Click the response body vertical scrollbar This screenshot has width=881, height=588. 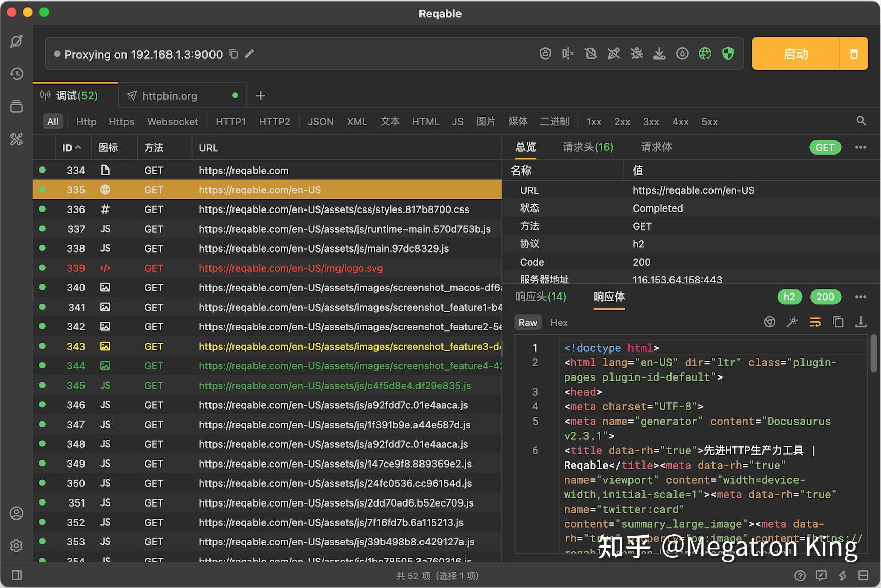(x=874, y=353)
